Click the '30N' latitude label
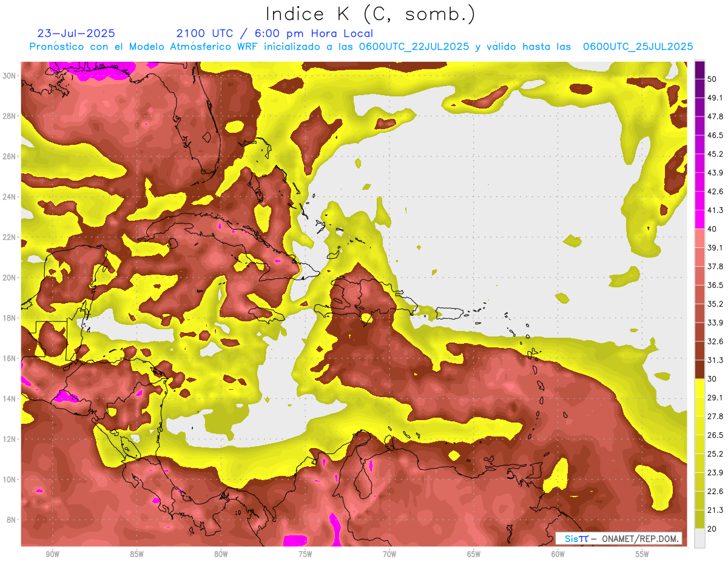Screen dimensions: 728x562 click(8, 76)
